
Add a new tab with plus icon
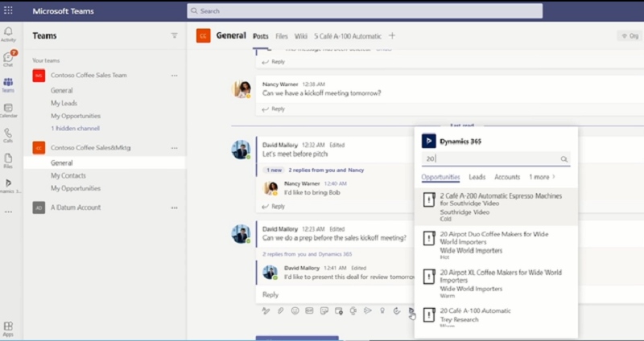[x=392, y=35]
